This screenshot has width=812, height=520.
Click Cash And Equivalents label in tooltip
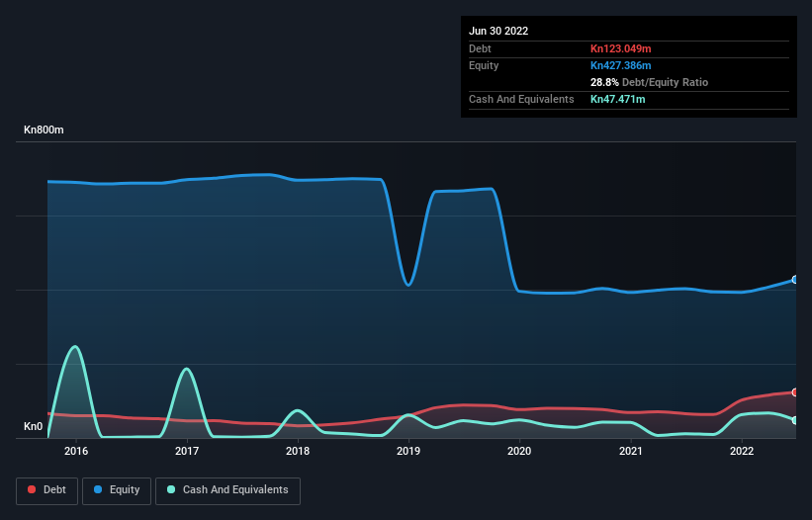tap(521, 99)
